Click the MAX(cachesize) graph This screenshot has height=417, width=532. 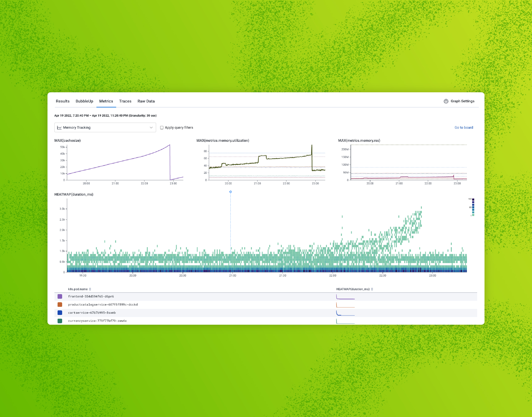tap(125, 162)
